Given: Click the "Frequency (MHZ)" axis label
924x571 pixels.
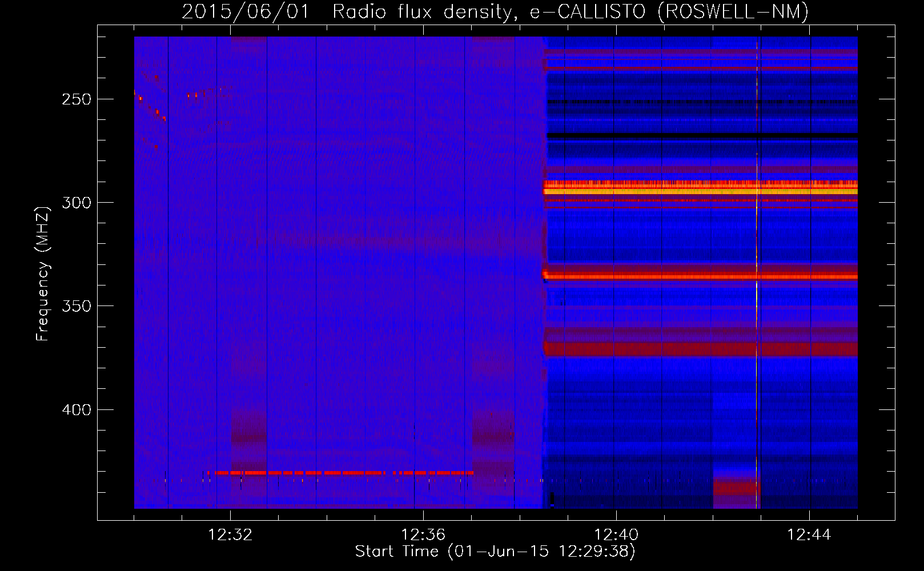Looking at the screenshot, I should point(43,274).
